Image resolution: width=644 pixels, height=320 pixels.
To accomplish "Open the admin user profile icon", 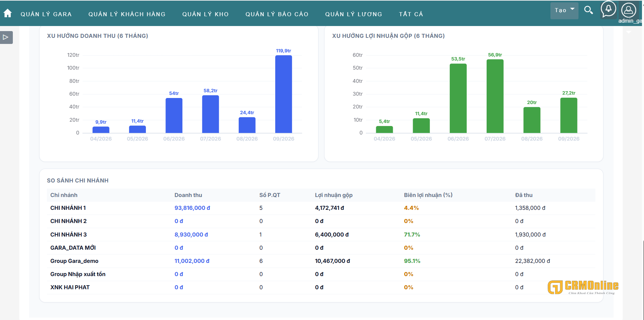I will [628, 10].
